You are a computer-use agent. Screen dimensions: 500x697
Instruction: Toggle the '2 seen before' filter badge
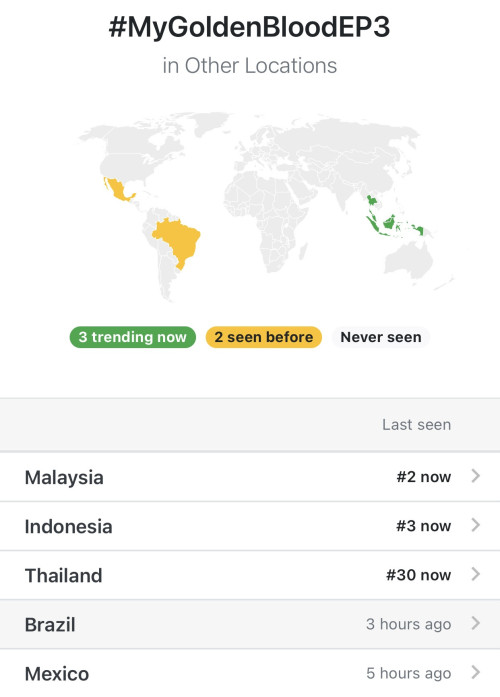pyautogui.click(x=264, y=337)
